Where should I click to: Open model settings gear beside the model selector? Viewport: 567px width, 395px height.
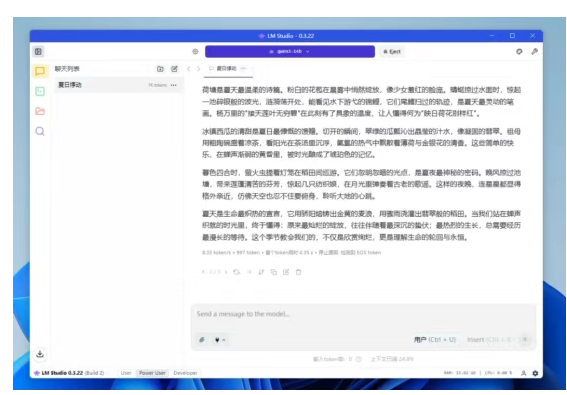click(x=195, y=51)
